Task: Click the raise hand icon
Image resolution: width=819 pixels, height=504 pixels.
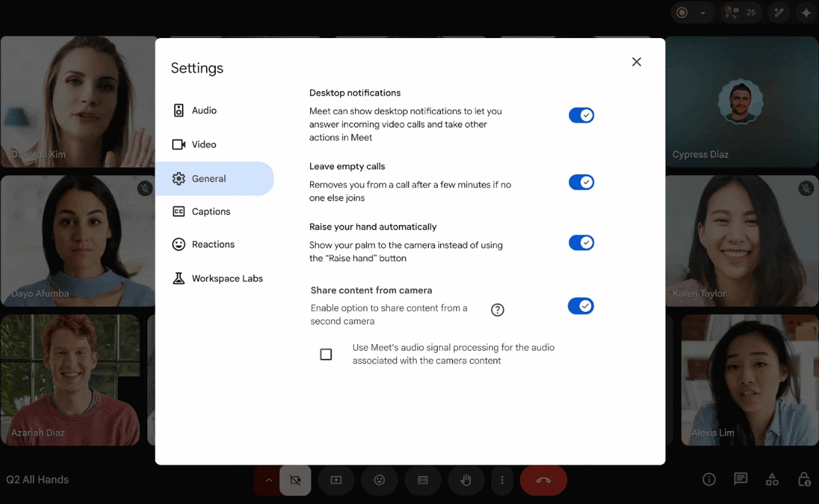Action: pos(466,481)
